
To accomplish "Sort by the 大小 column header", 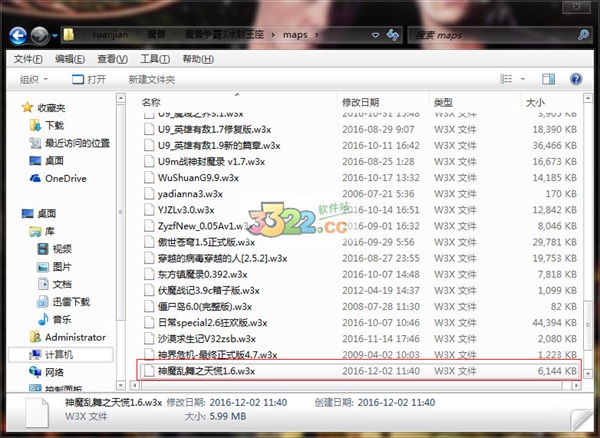I will 535,102.
